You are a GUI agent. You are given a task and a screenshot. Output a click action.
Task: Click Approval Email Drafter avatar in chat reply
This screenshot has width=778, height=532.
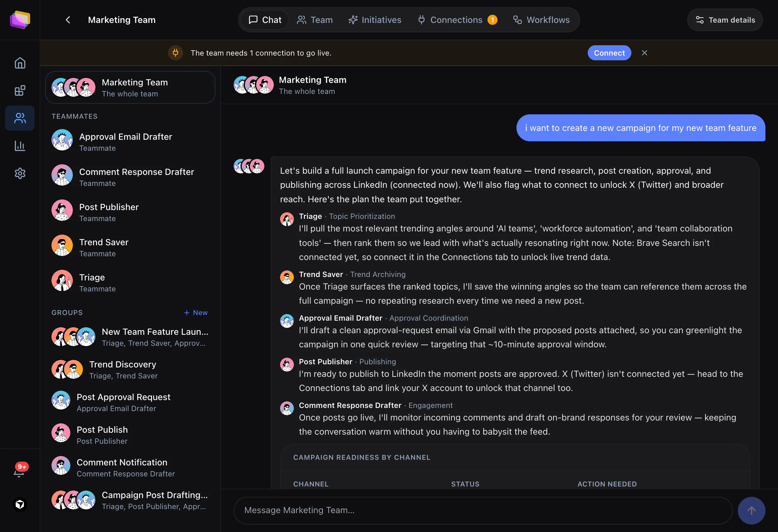[x=287, y=321]
